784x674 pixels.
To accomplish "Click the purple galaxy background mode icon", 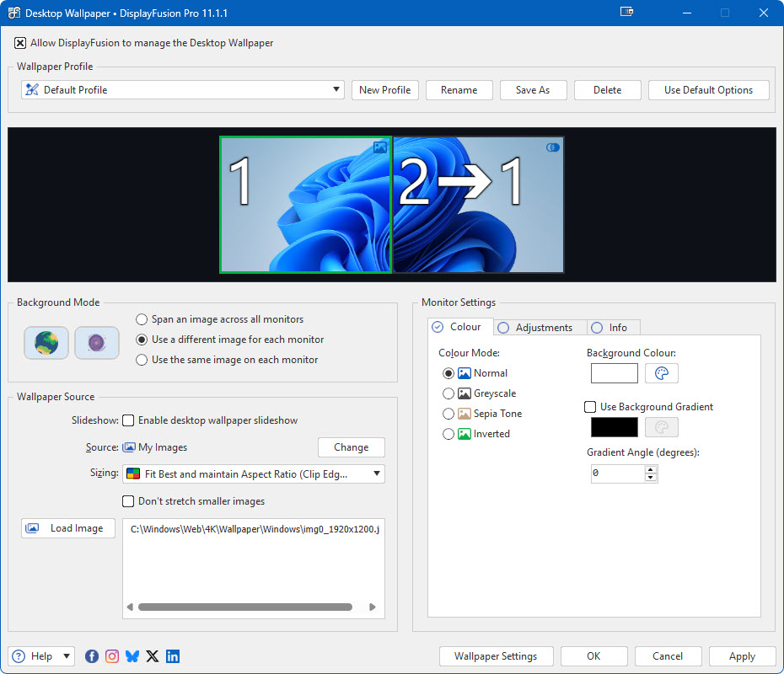I will click(96, 343).
